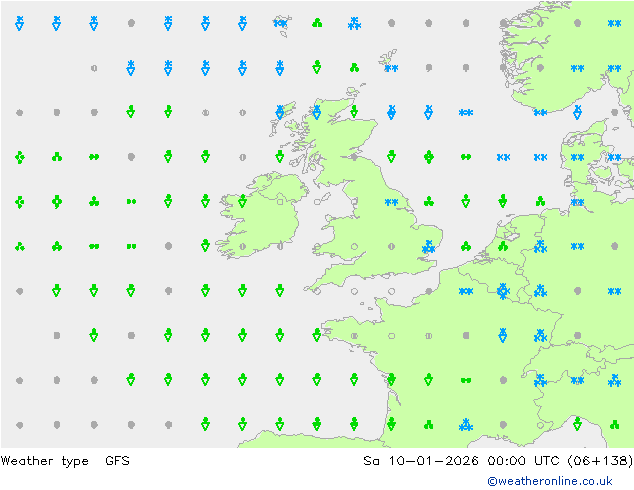The width and height of the screenshot is (634, 490).
Task: Click the round blue heavy-snow symbol over Belgium
Action: (503, 291)
